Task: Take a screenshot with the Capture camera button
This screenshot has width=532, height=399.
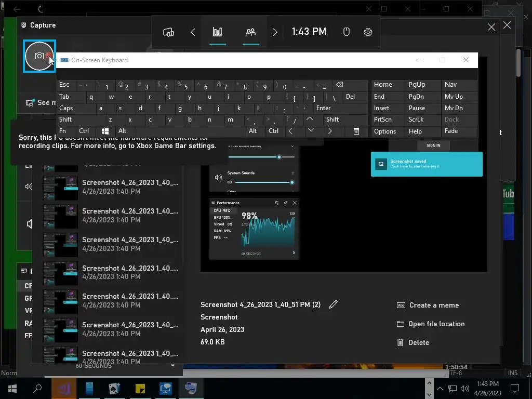Action: click(39, 56)
